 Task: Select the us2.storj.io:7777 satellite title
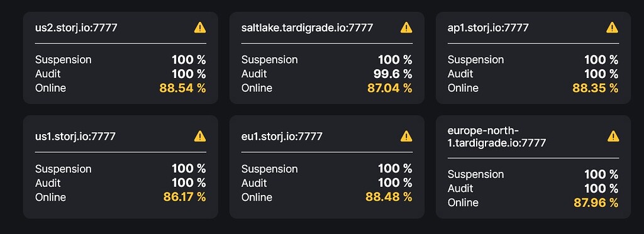[x=76, y=28]
